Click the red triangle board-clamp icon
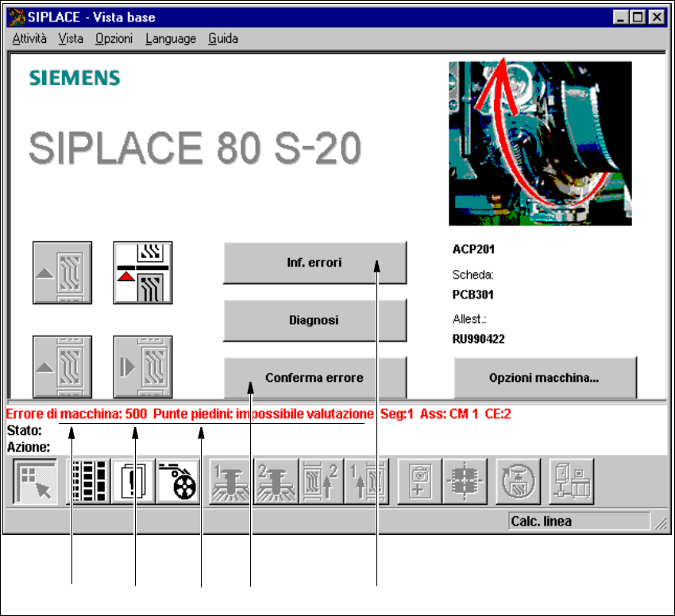Image resolution: width=675 pixels, height=616 pixels. [143, 272]
